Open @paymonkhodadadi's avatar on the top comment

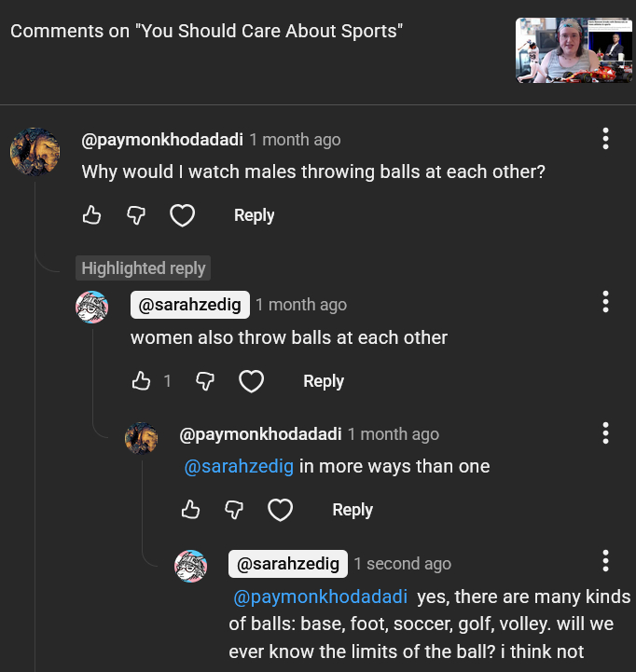(35, 151)
